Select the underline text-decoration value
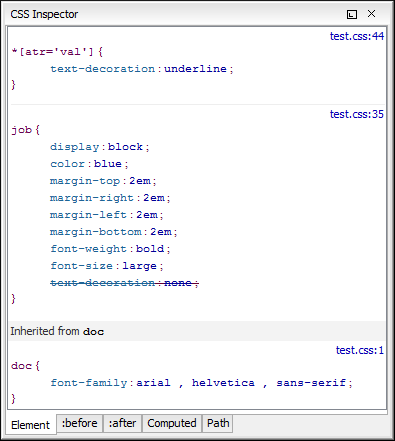The height and width of the screenshot is (441, 395). [195, 69]
